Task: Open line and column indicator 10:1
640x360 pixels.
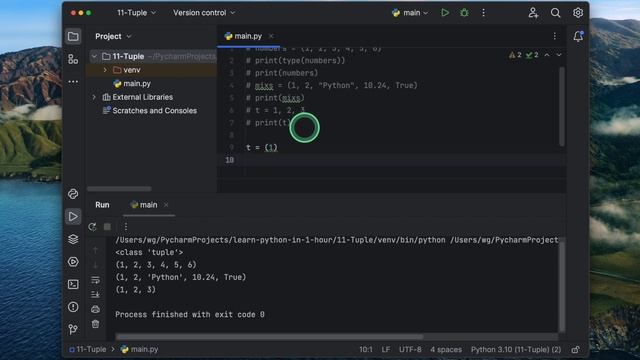Action: 366,350
